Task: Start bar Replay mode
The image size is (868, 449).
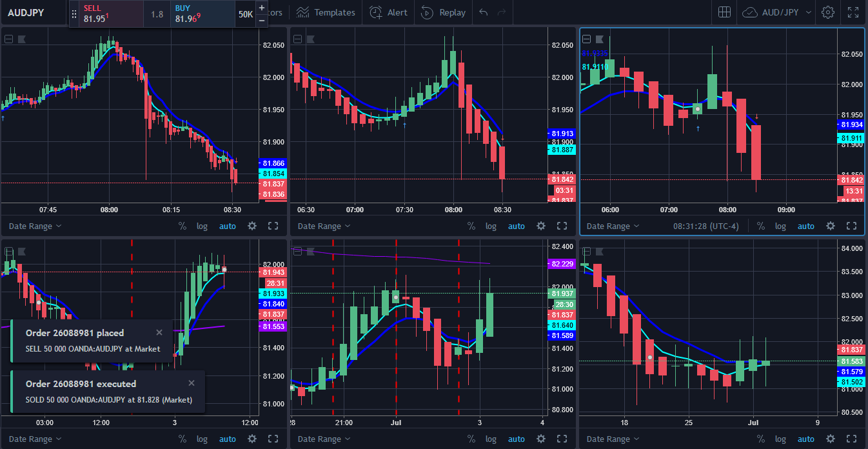Action: 443,12
